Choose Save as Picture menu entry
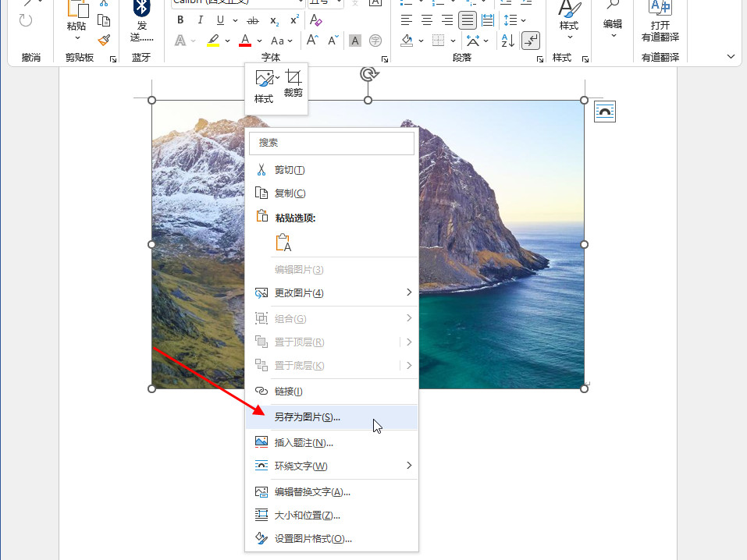Screen dimensions: 747x560 [x=332, y=417]
